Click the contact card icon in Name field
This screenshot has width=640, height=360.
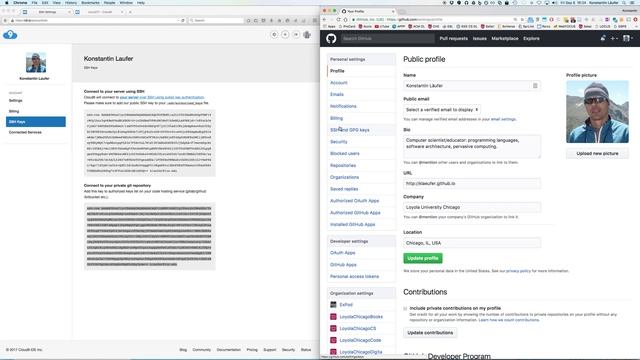click(535, 86)
